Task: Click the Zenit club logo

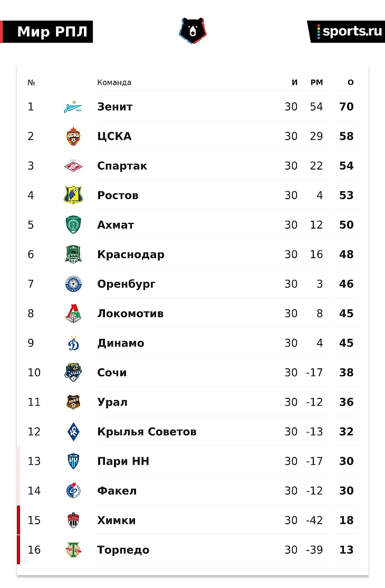Action: pyautogui.click(x=73, y=107)
